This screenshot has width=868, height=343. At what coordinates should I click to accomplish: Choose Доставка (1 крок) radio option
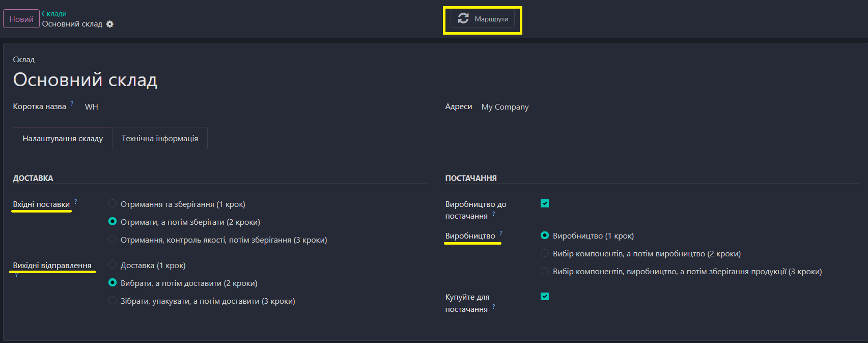tap(113, 265)
